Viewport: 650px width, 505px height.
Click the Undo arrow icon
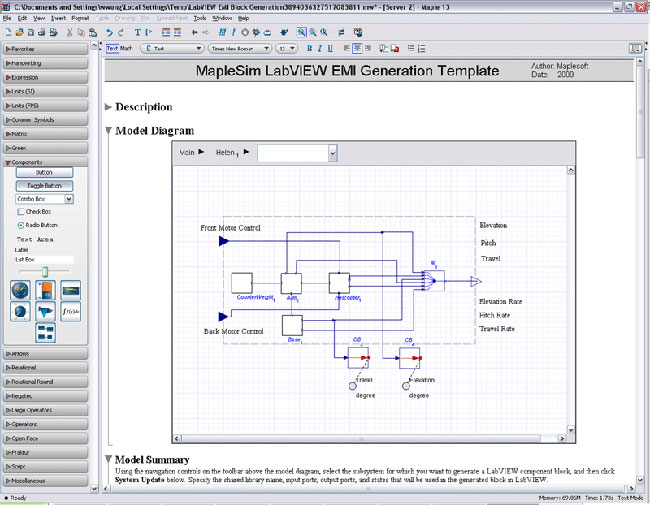coord(109,32)
